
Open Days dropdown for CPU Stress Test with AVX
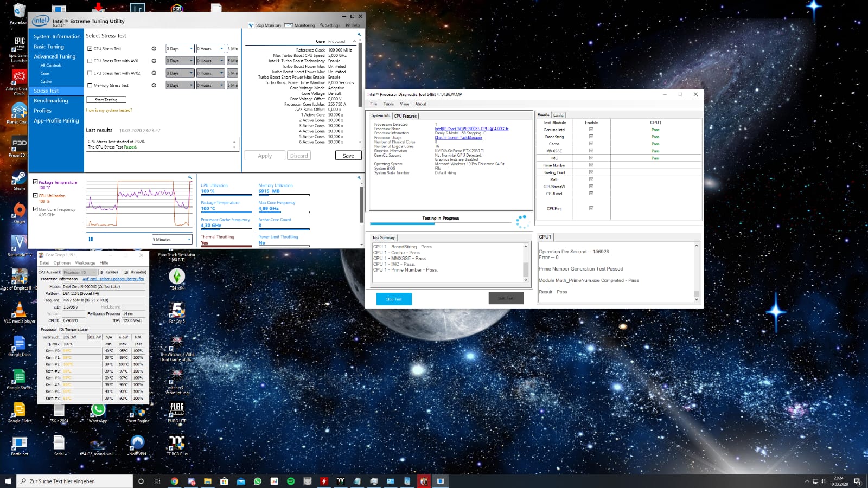(x=180, y=61)
